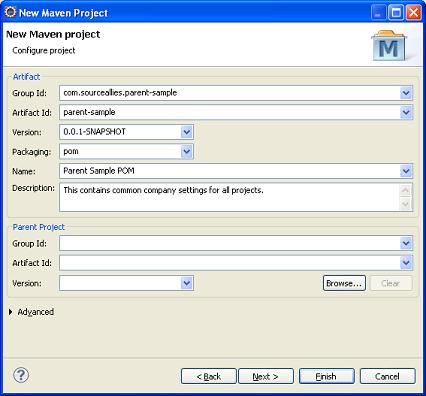This screenshot has width=426, height=396.
Task: Click the Eclipse icon in the title bar
Action: click(x=10, y=12)
